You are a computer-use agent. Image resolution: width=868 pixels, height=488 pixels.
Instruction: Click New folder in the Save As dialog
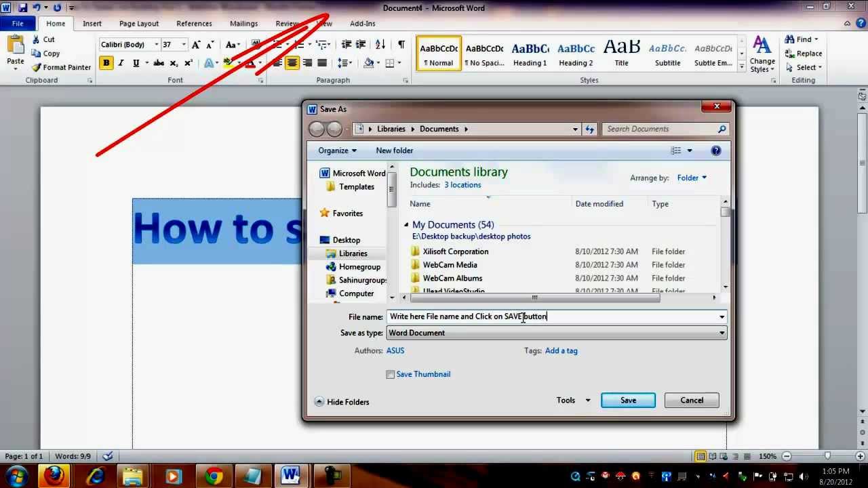395,150
